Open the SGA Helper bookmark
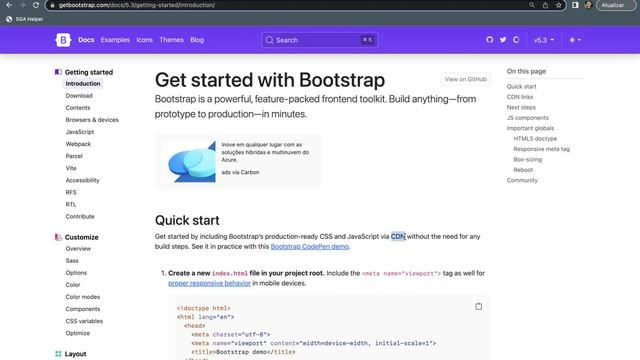640x360 pixels. (24, 19)
